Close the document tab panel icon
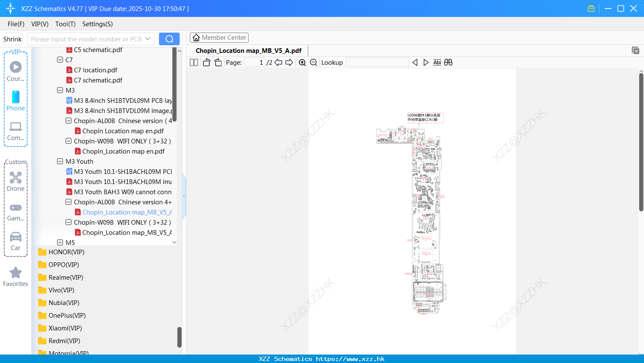Viewport: 644px width, 363px height. [635, 50]
